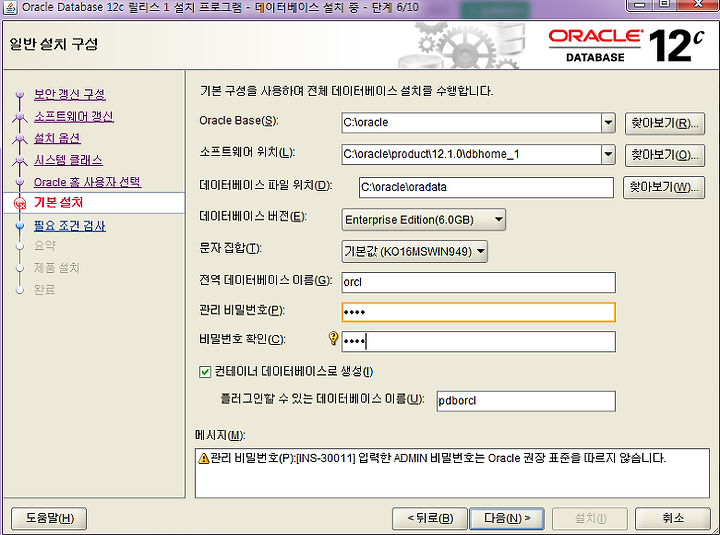Go to 필요 조건 검사 step
This screenshot has width=720, height=535.
(70, 225)
